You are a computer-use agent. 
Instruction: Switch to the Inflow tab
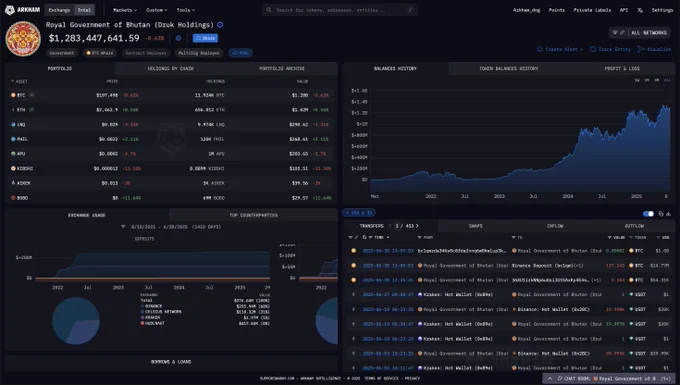pyautogui.click(x=555, y=226)
